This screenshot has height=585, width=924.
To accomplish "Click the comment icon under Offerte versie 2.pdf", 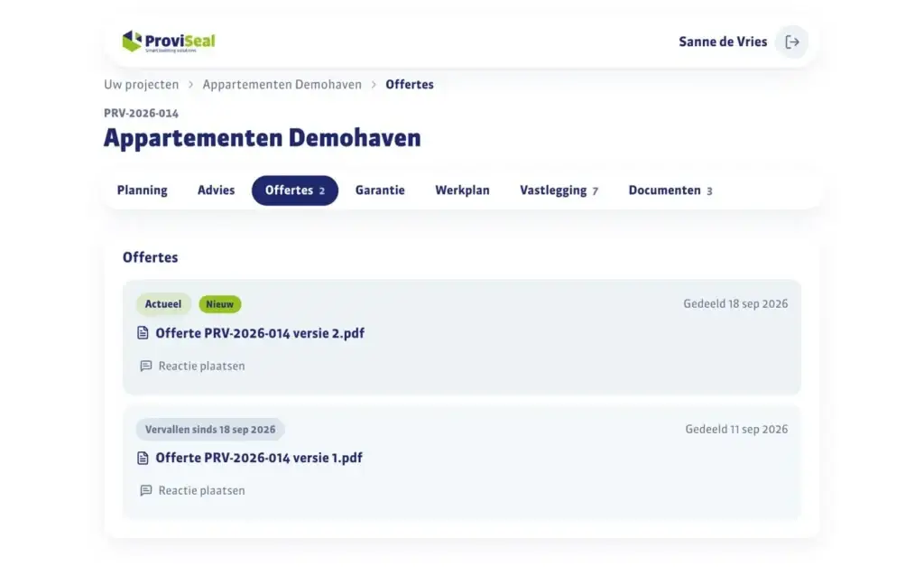I will (x=145, y=367).
